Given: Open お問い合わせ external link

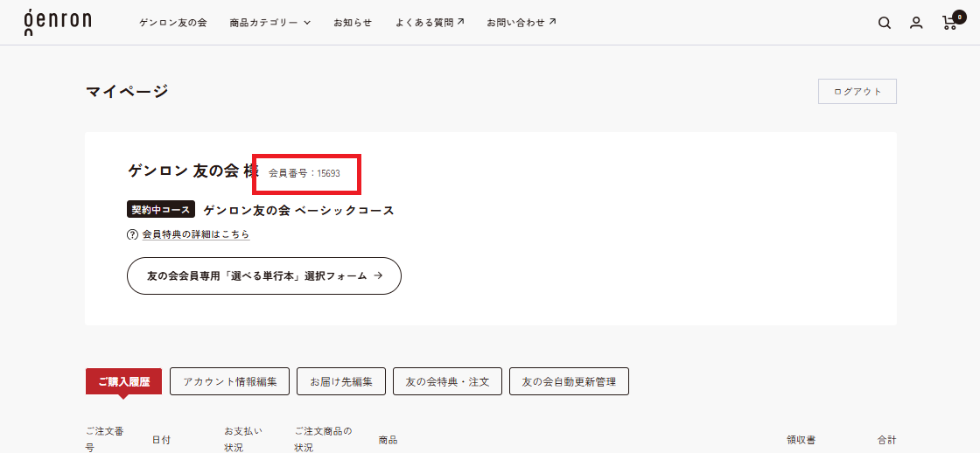Looking at the screenshot, I should [521, 23].
